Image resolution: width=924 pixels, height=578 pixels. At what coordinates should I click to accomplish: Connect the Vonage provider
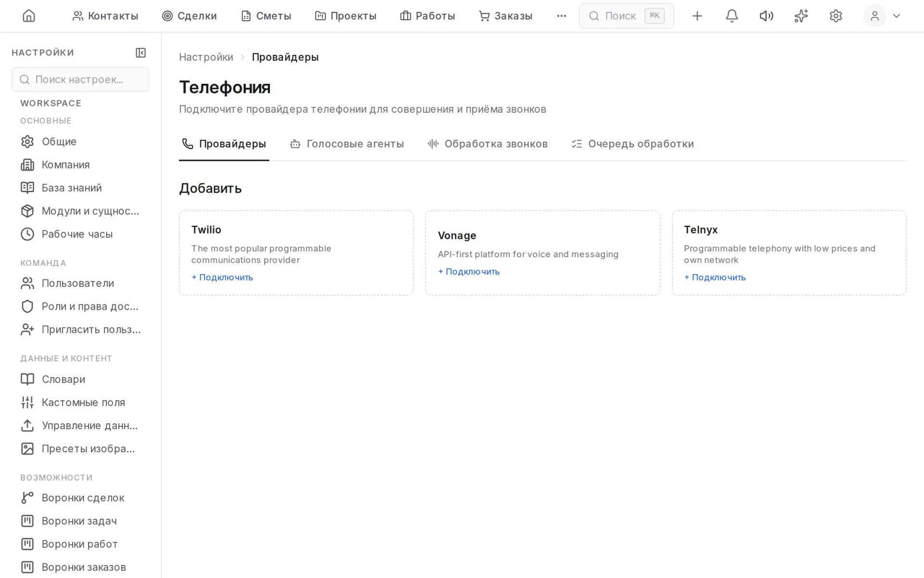[469, 272]
